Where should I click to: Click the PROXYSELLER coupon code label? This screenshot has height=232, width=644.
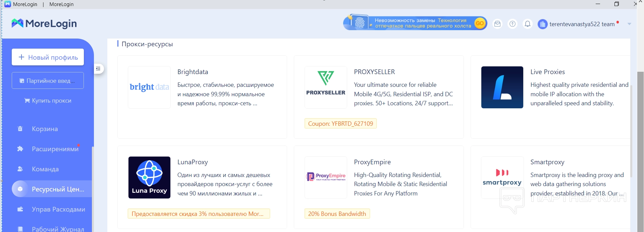coord(340,124)
